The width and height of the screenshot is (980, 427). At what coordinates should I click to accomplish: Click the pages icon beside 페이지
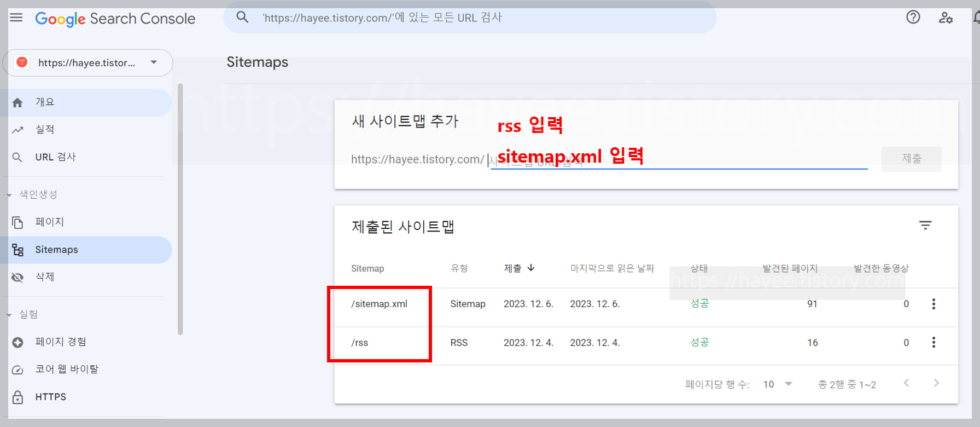point(17,222)
